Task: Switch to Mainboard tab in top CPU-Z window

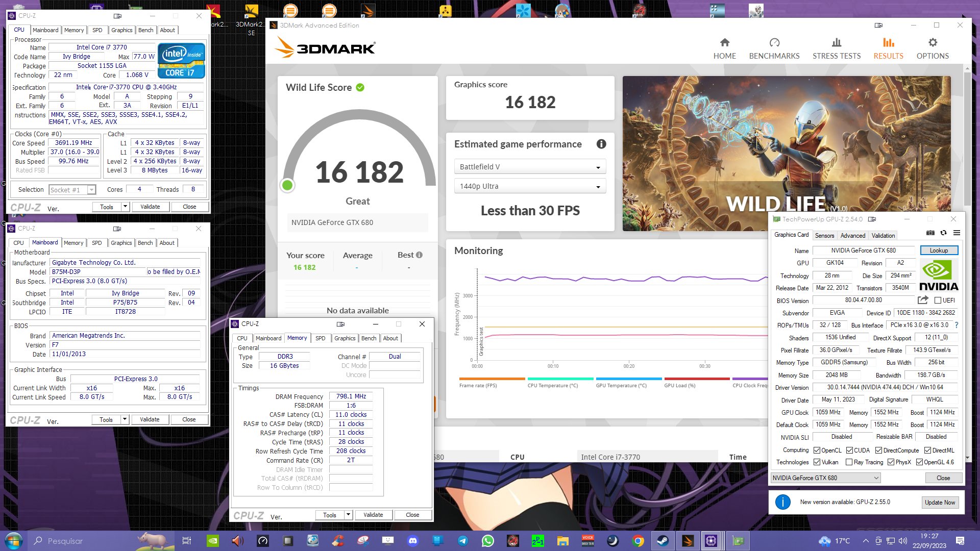Action: [45, 30]
